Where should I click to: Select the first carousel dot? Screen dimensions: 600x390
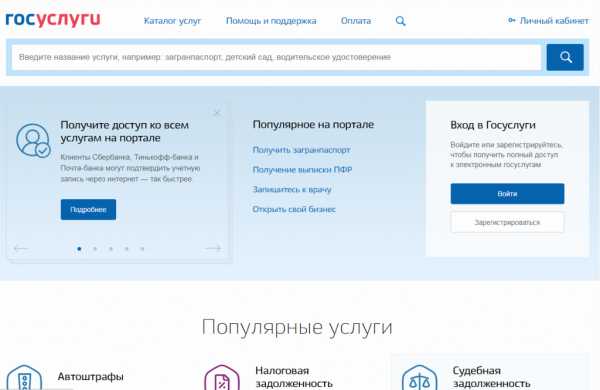79,249
